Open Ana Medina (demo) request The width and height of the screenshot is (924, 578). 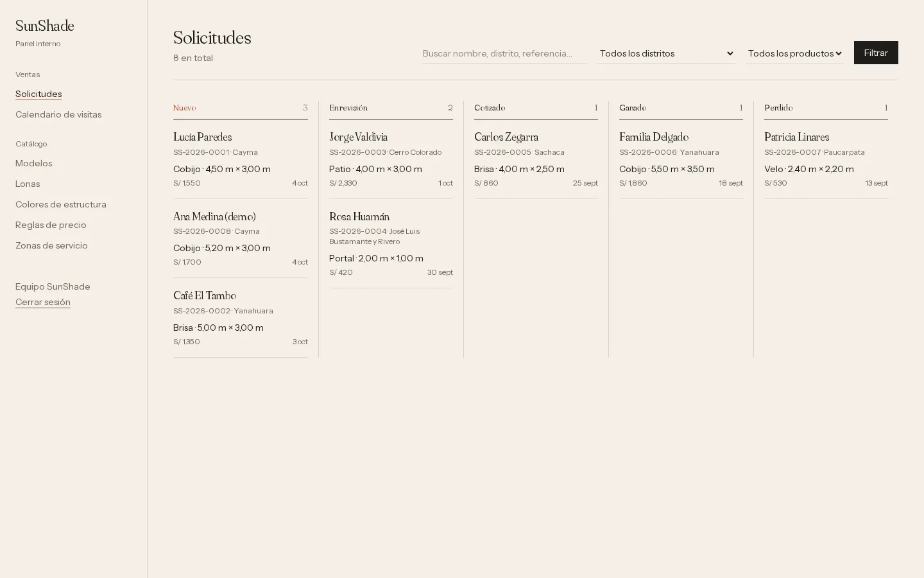point(241,239)
